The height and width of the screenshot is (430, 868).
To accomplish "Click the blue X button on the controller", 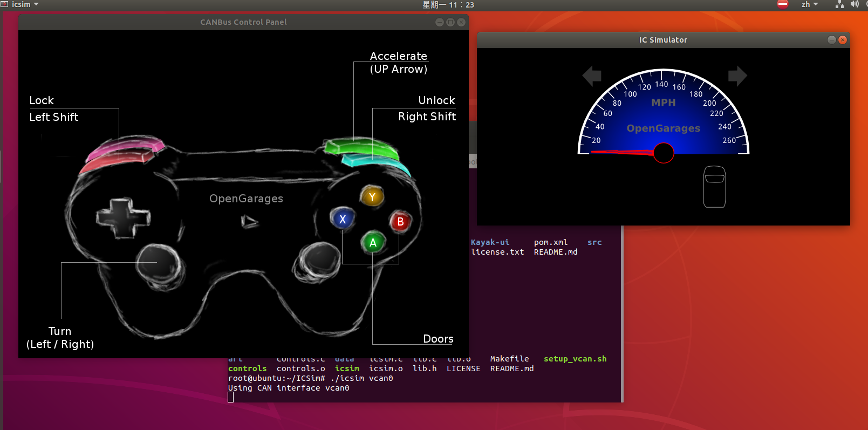I will [342, 219].
